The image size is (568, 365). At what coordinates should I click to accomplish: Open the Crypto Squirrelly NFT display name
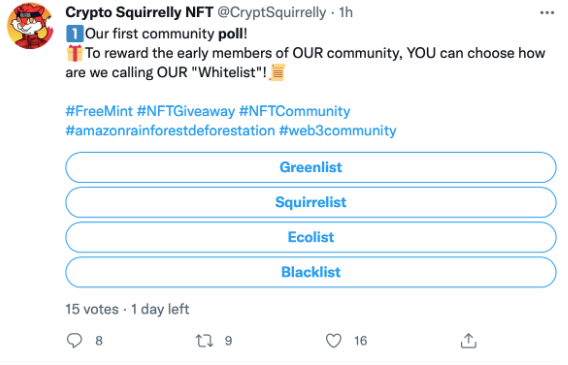[x=139, y=12]
